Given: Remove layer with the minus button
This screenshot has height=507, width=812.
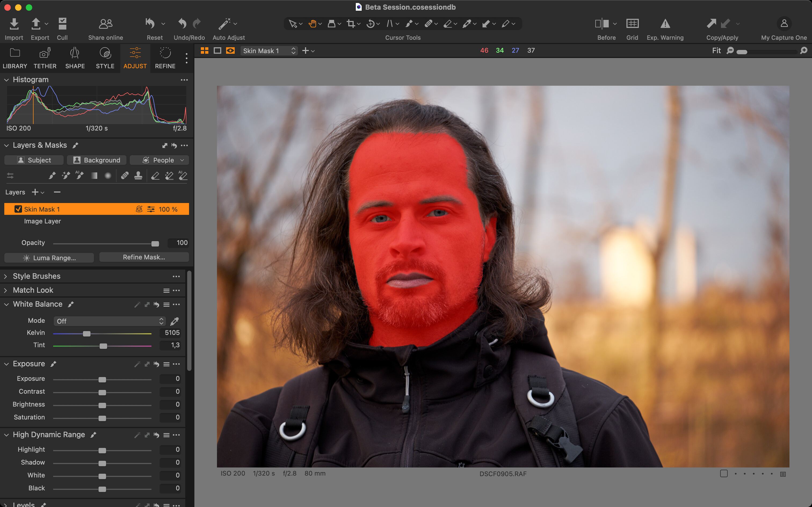Looking at the screenshot, I should click(57, 192).
